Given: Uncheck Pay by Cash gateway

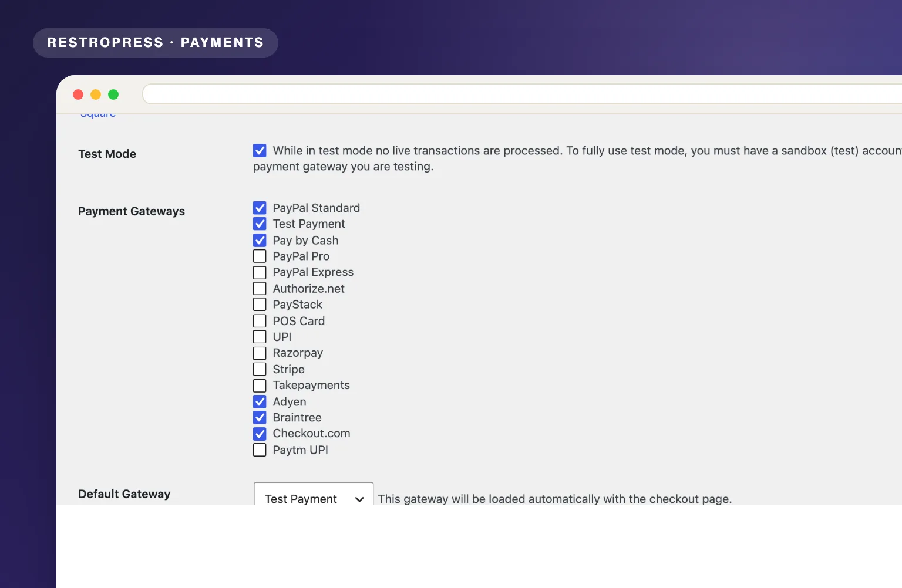Looking at the screenshot, I should coord(260,240).
